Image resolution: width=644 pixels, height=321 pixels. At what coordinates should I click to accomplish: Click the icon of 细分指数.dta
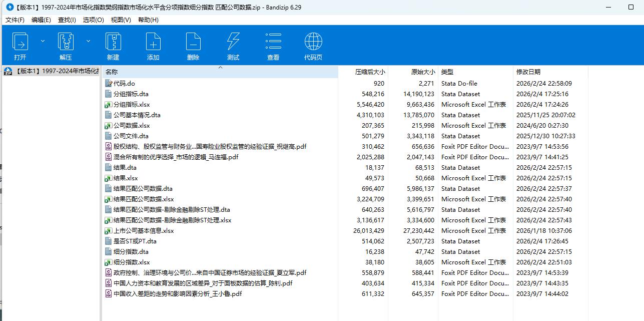(109, 252)
